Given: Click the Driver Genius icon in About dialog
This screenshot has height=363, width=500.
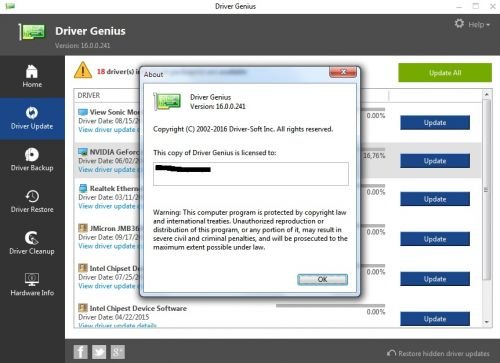Looking at the screenshot, I should click(167, 102).
